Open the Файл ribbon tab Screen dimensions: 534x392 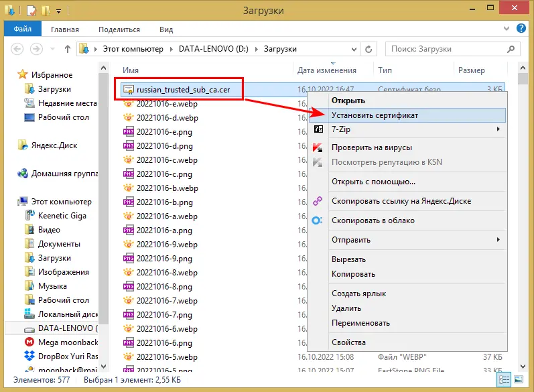point(23,29)
